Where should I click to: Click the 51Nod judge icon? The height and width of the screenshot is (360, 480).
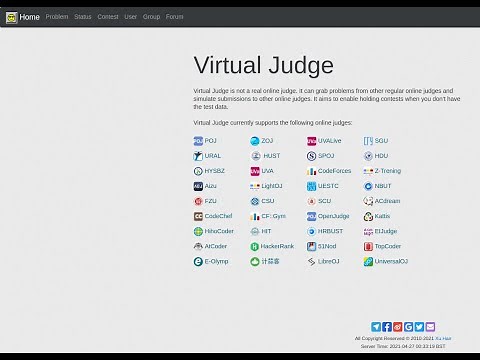[x=311, y=246]
